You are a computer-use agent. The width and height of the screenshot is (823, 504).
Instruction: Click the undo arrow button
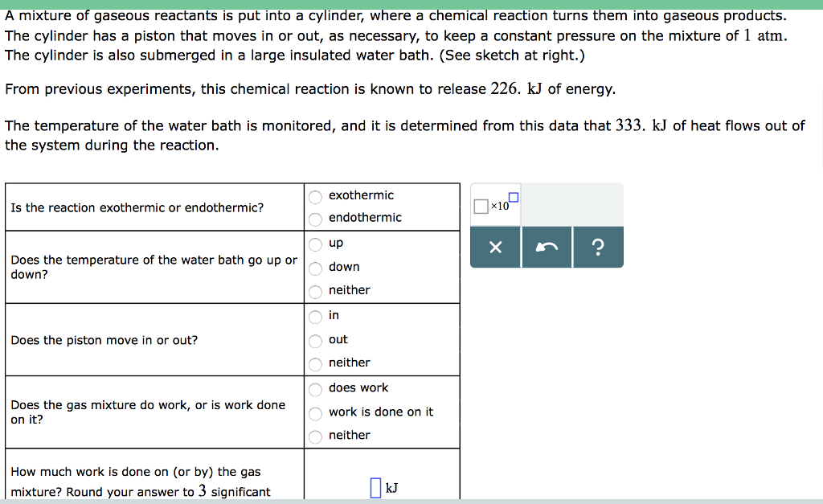pyautogui.click(x=547, y=248)
